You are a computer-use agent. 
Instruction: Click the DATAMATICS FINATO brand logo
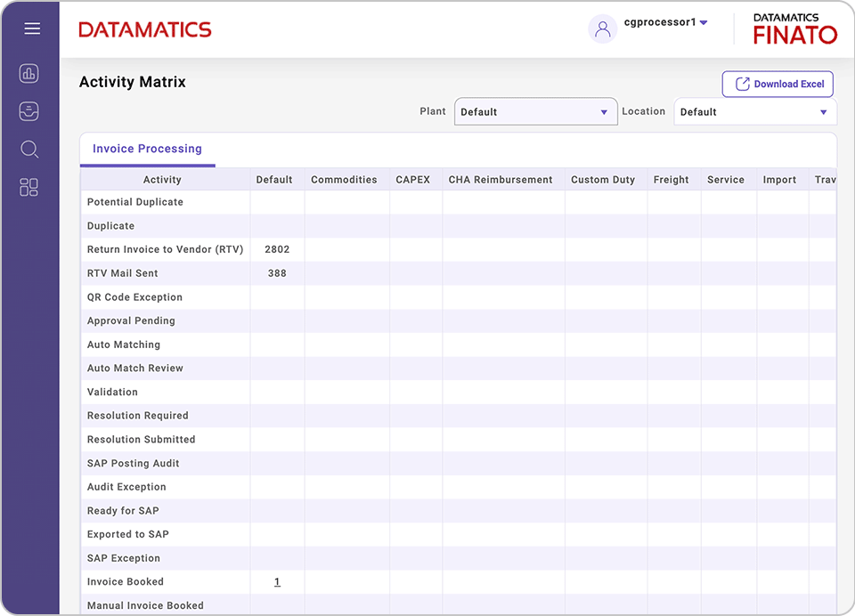(x=794, y=28)
